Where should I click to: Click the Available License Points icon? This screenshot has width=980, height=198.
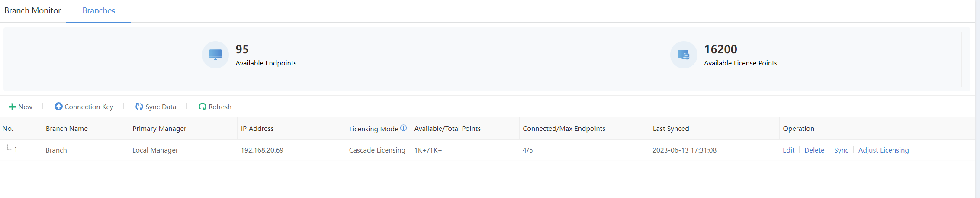tap(684, 55)
